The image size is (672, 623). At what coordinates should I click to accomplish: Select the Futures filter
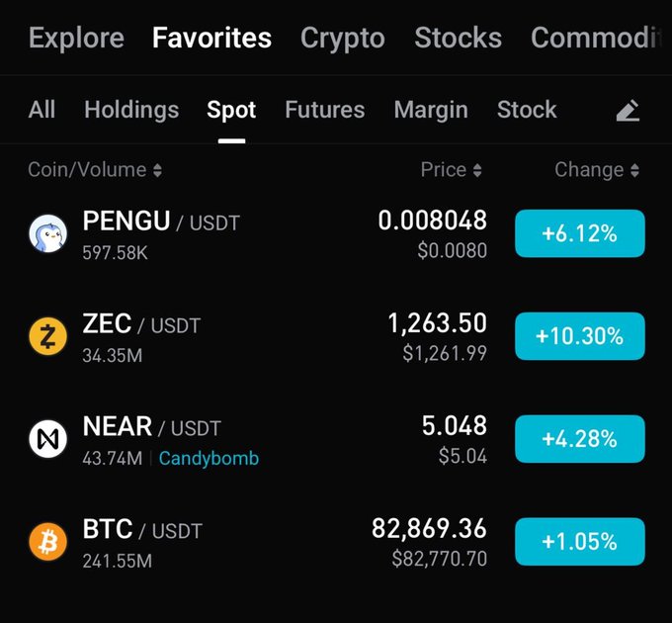[325, 110]
